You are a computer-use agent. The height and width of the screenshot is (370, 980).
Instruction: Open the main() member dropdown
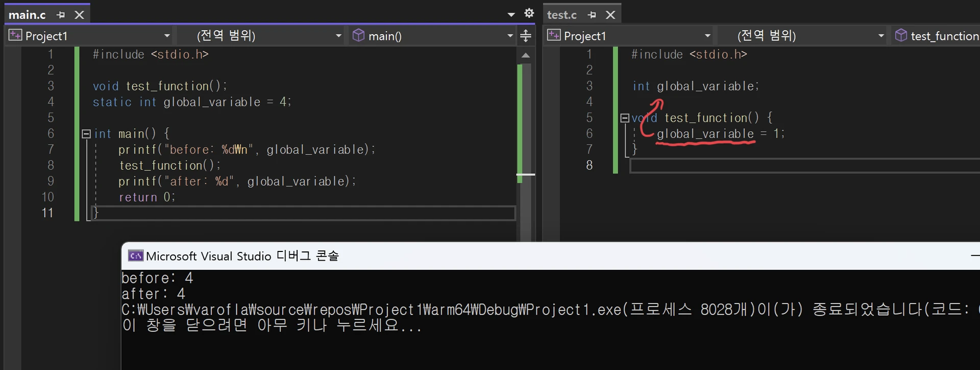pos(509,36)
